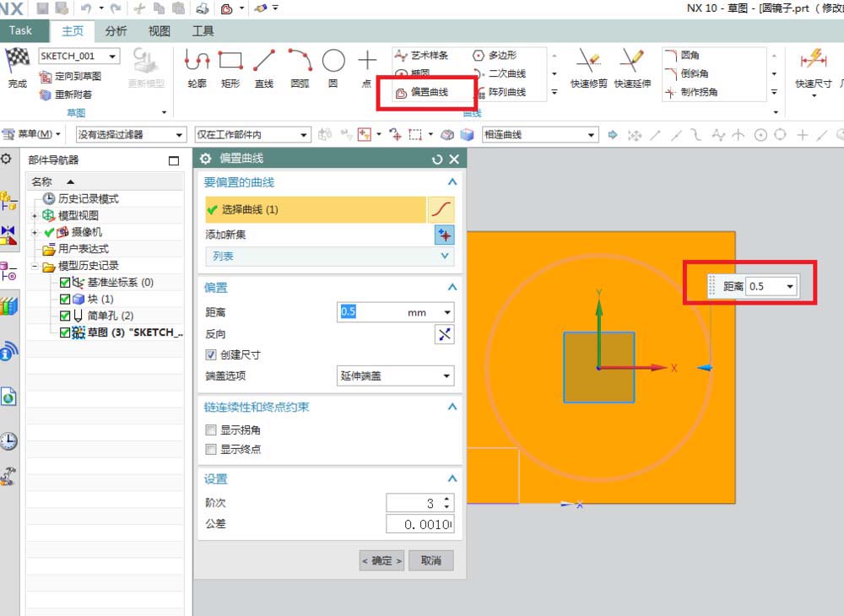844x616 pixels.
Task: Open dialog settings gear in 偏置曲线 title
Action: click(206, 158)
